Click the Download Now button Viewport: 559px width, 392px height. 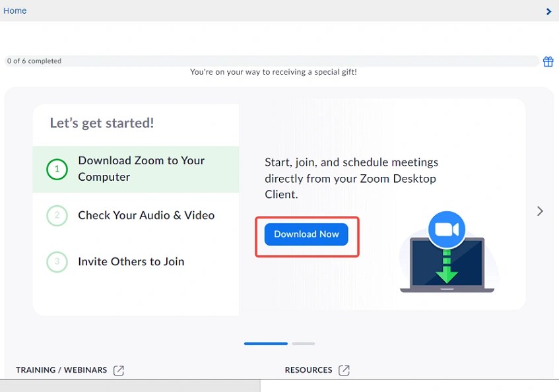pyautogui.click(x=306, y=234)
